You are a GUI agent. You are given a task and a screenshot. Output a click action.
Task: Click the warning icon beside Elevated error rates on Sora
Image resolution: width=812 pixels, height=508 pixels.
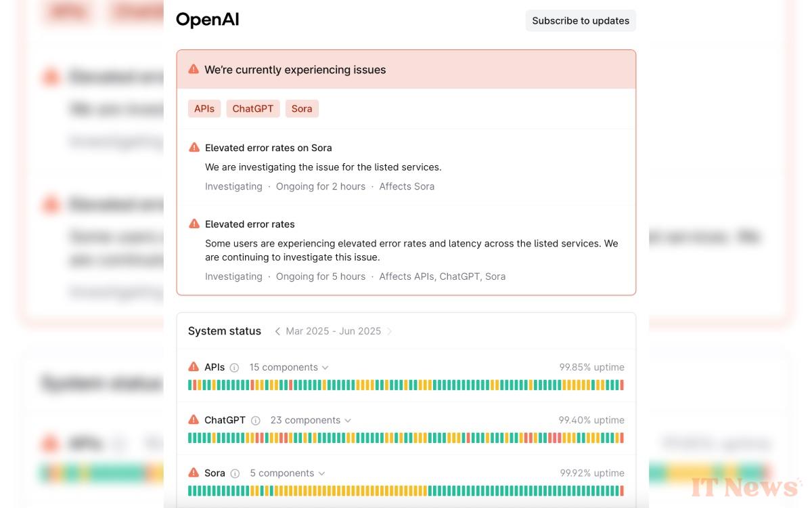[x=194, y=148]
